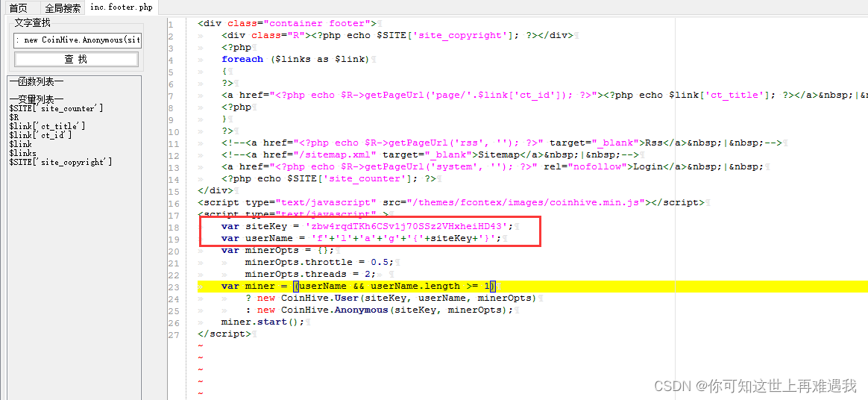The width and height of the screenshot is (868, 400).
Task: Click the highlighted var miner line
Action: click(532, 286)
